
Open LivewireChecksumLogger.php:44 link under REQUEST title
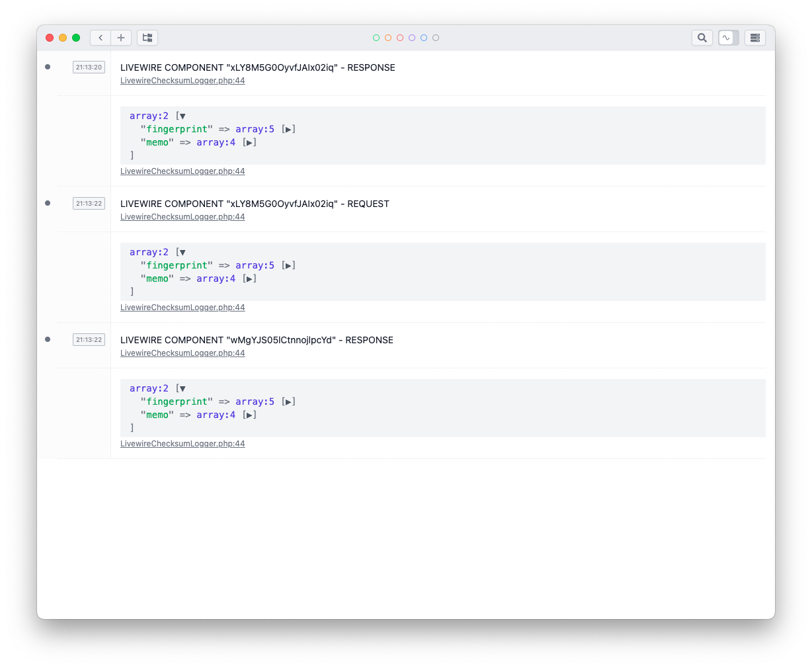pos(183,217)
